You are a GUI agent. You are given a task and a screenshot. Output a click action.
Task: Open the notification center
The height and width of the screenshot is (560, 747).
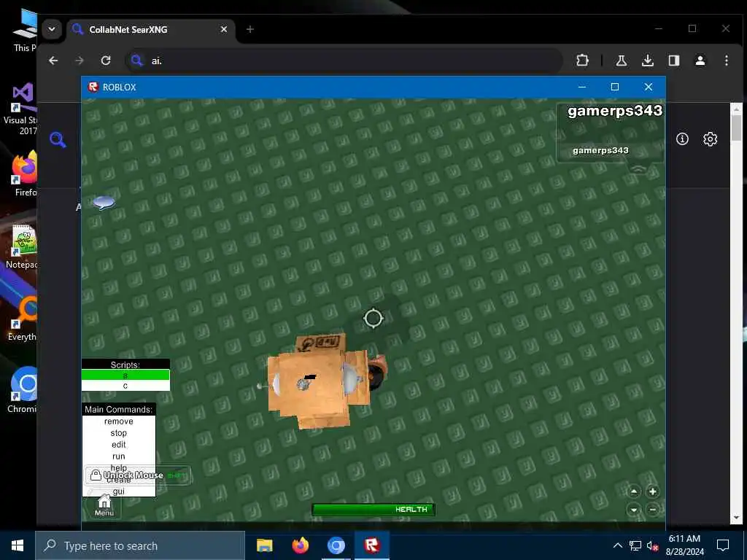pos(723,545)
